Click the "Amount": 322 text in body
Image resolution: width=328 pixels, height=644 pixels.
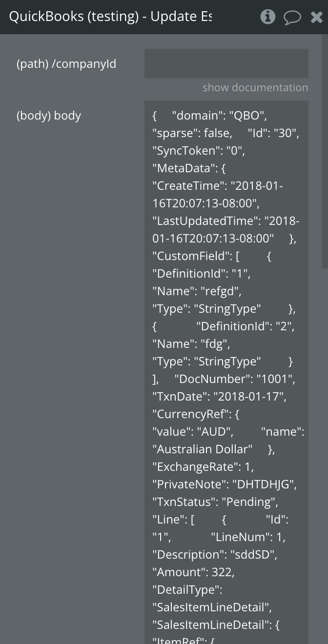pyautogui.click(x=193, y=572)
